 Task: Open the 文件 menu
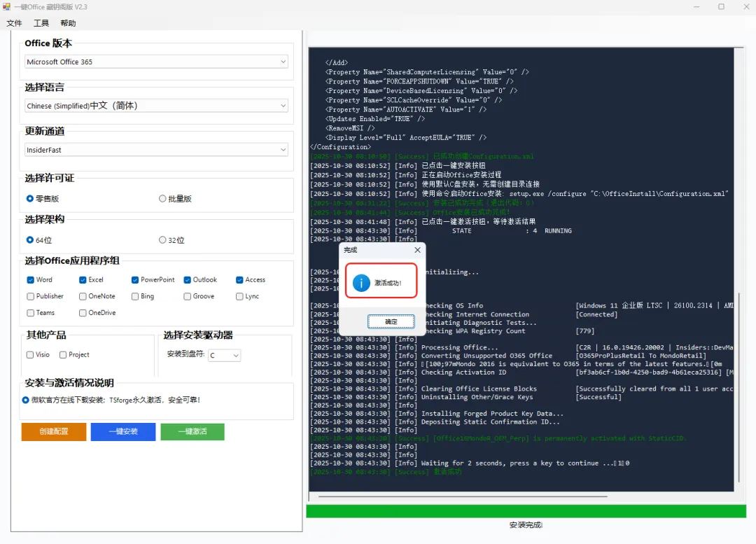[14, 23]
